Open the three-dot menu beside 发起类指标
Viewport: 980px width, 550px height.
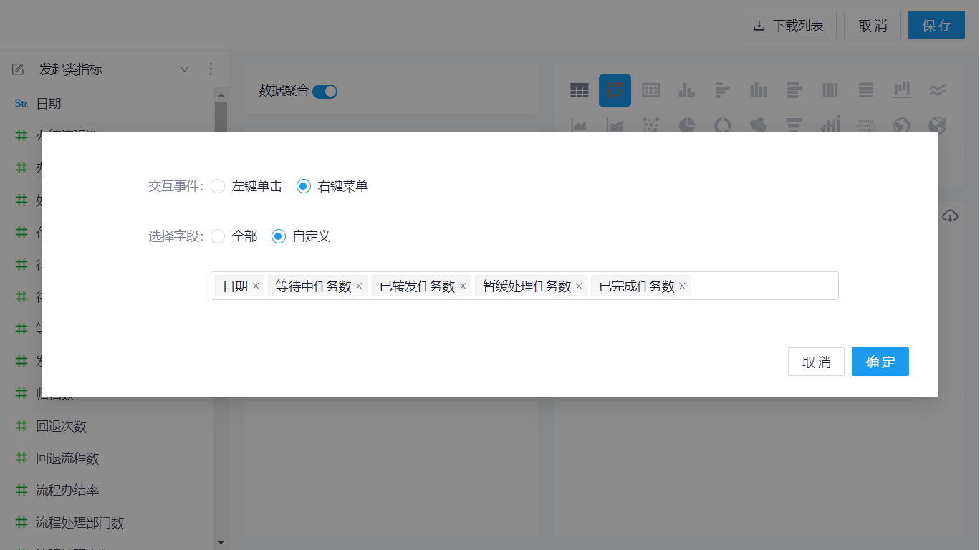[x=211, y=69]
